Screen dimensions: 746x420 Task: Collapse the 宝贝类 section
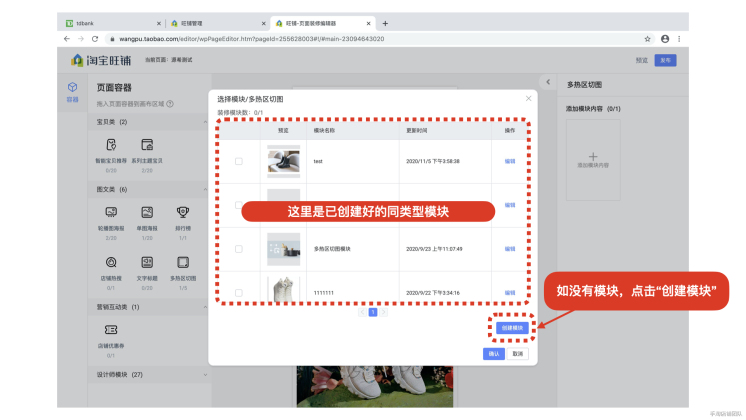(x=205, y=122)
